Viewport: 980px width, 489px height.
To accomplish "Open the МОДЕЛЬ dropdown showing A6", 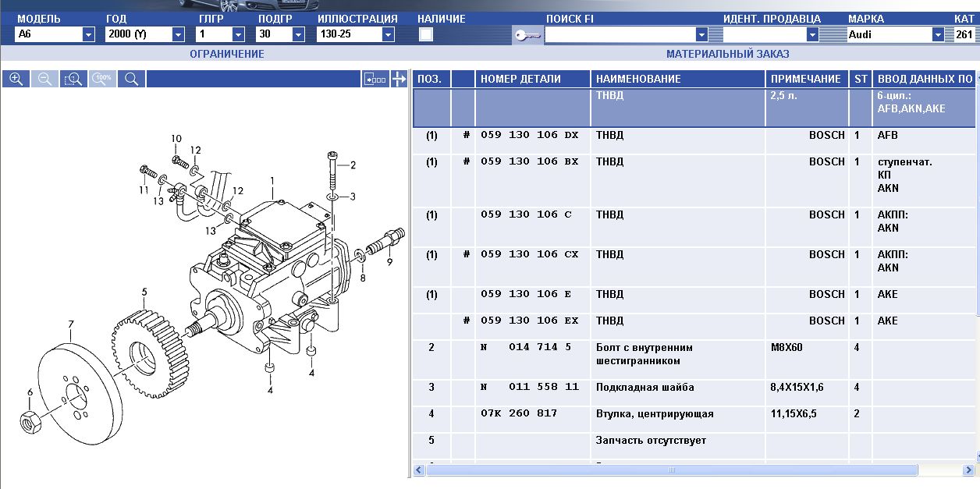I will 88,34.
